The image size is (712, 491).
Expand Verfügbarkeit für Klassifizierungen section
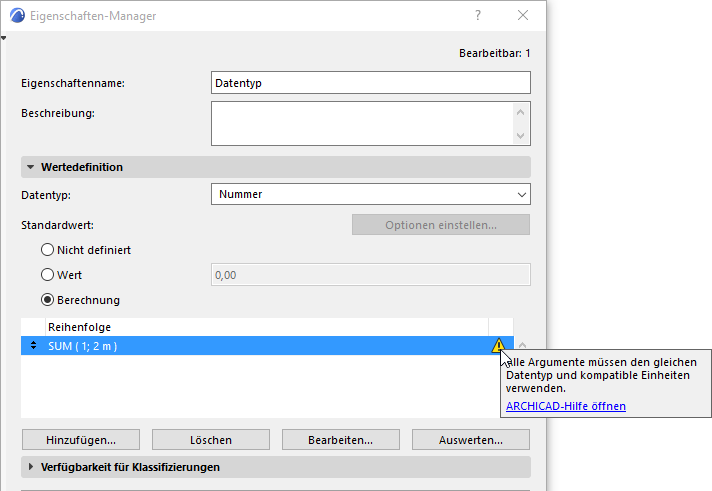(30, 467)
